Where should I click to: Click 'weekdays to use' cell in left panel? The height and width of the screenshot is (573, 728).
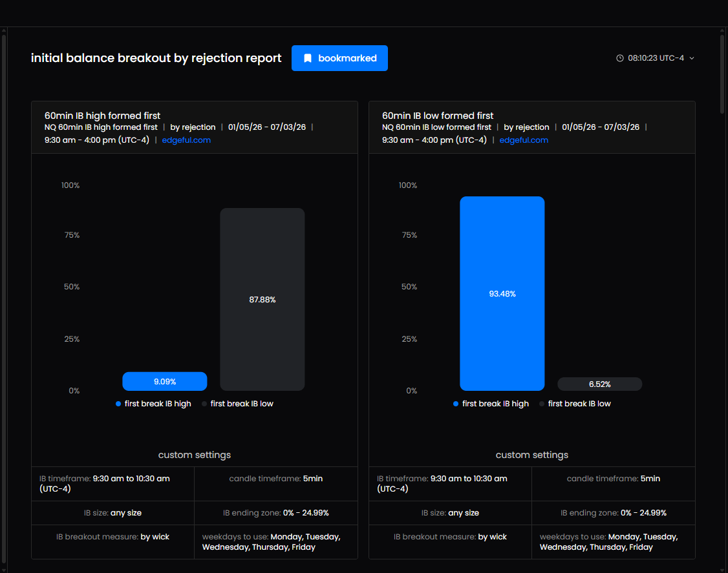pos(276,542)
